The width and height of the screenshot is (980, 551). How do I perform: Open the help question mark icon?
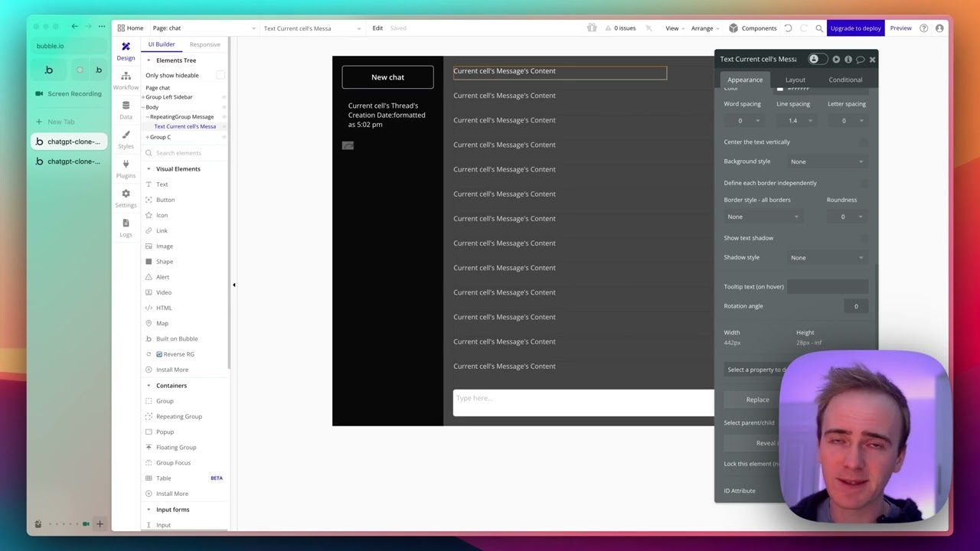924,28
